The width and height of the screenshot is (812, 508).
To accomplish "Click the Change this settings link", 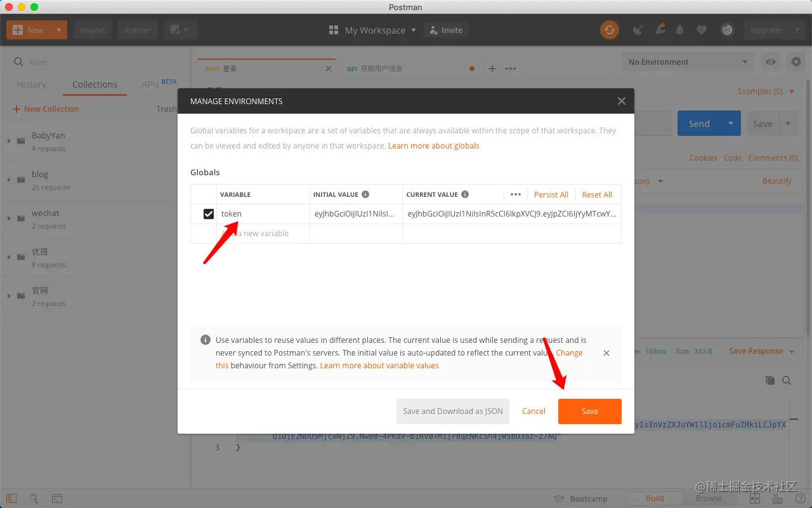I will [x=569, y=353].
